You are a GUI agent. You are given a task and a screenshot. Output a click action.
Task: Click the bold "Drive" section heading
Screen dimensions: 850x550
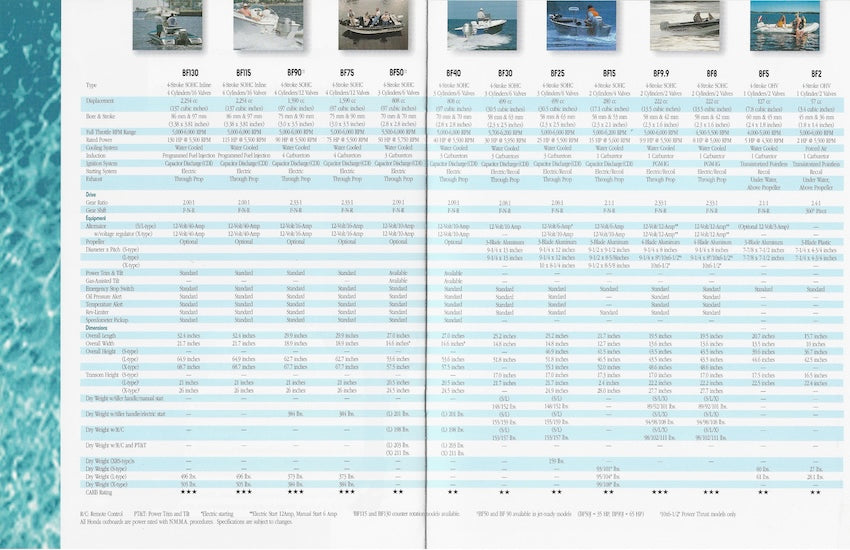click(91, 195)
